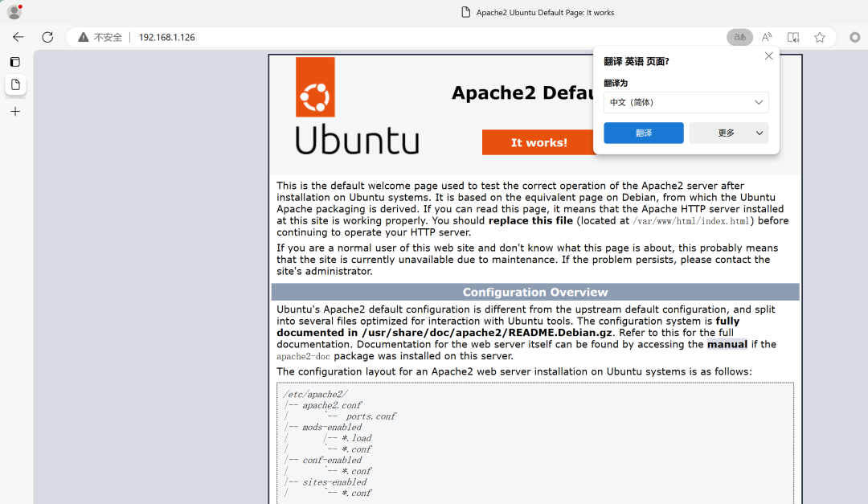
Task: Reload the page with the refresh icon
Action: pos(47,37)
